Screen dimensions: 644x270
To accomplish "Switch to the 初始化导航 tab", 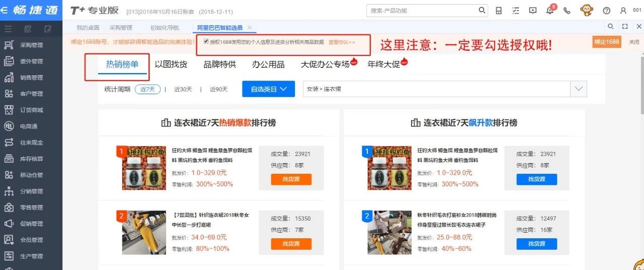I will coord(165,28).
